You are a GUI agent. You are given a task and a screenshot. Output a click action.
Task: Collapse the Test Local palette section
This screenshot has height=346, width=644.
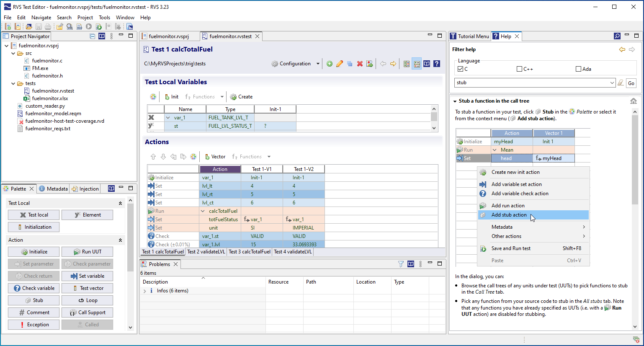(120, 203)
